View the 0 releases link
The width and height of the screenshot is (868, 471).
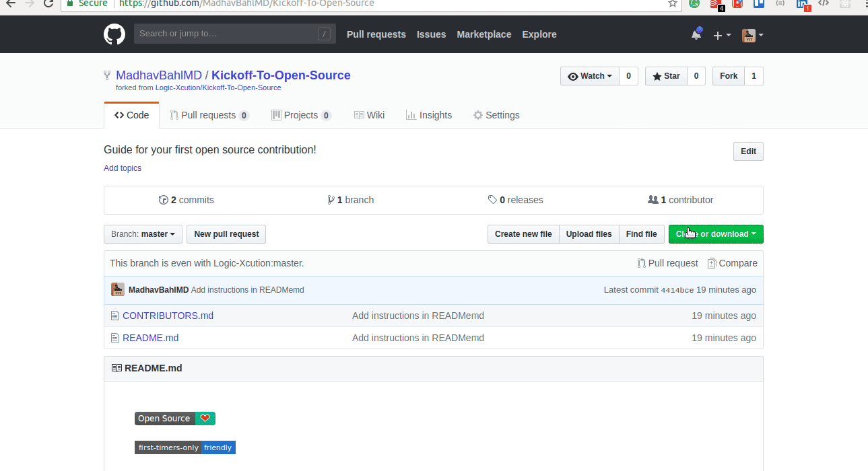(x=515, y=200)
